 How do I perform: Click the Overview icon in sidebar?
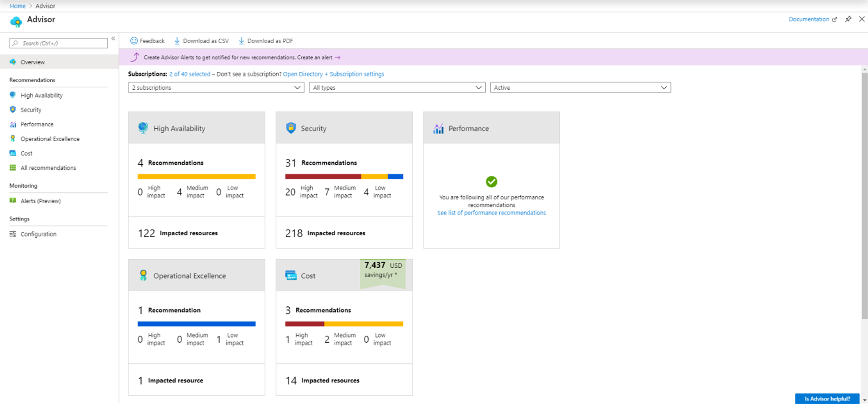click(13, 62)
